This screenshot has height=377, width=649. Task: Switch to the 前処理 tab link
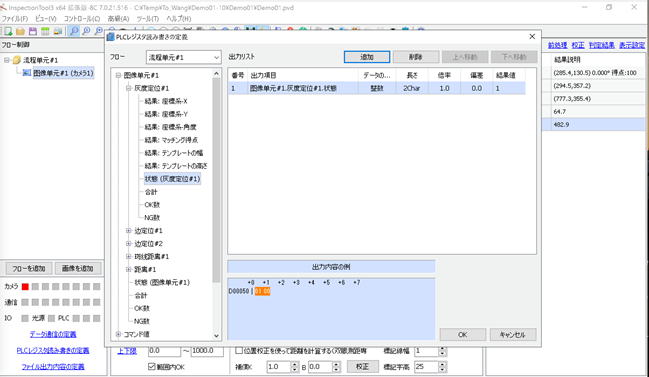[x=558, y=45]
